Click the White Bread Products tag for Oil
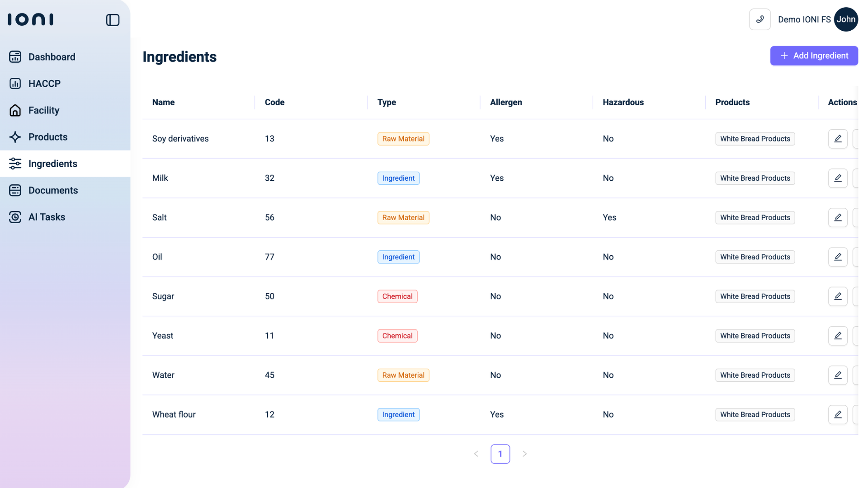The height and width of the screenshot is (488, 868). pyautogui.click(x=755, y=257)
